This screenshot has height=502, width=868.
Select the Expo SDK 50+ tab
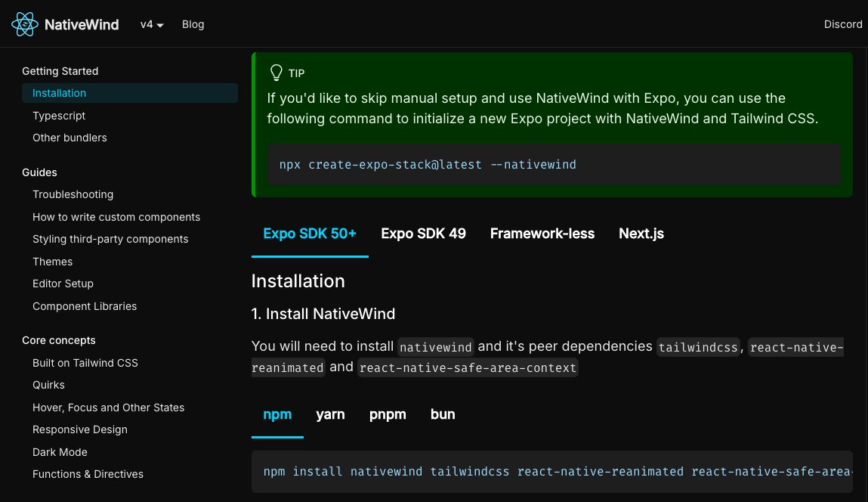(x=310, y=234)
